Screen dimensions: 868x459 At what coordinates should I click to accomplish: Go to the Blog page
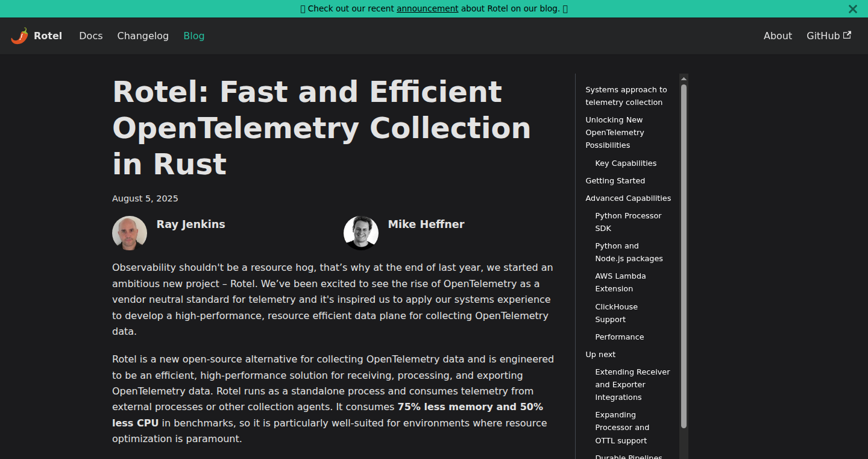point(194,36)
